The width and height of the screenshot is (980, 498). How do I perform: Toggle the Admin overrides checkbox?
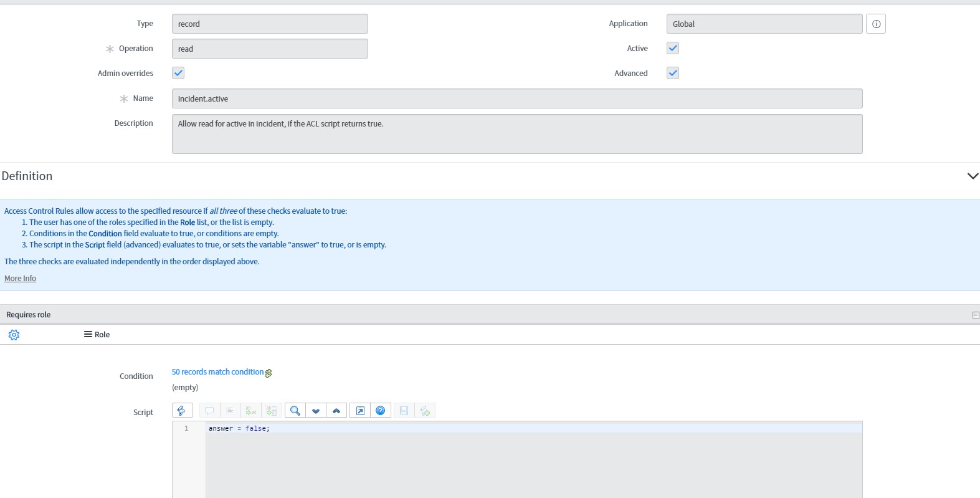178,73
